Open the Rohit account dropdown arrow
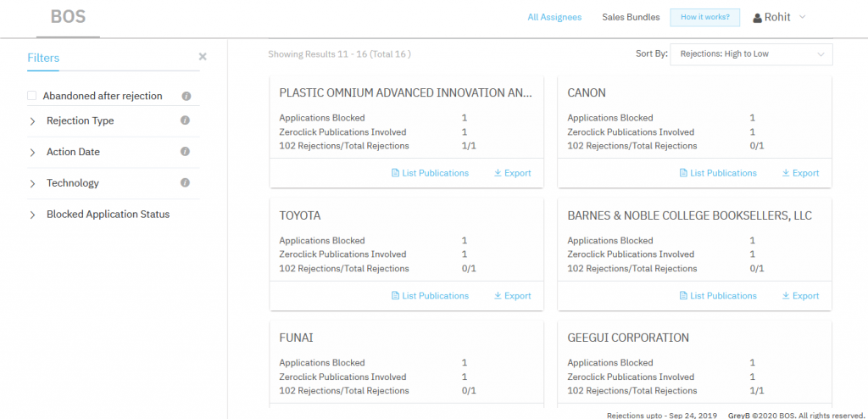The width and height of the screenshot is (868, 419). coord(802,17)
